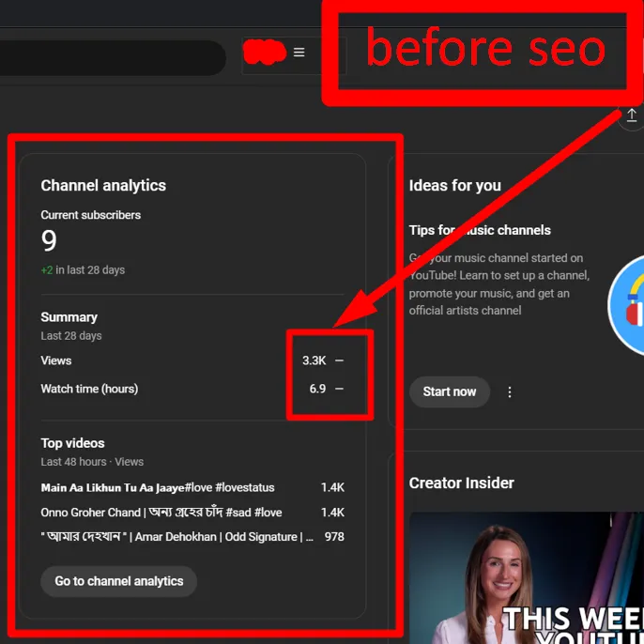The width and height of the screenshot is (644, 644).
Task: Click the upload arrow icon at top right
Action: click(632, 115)
